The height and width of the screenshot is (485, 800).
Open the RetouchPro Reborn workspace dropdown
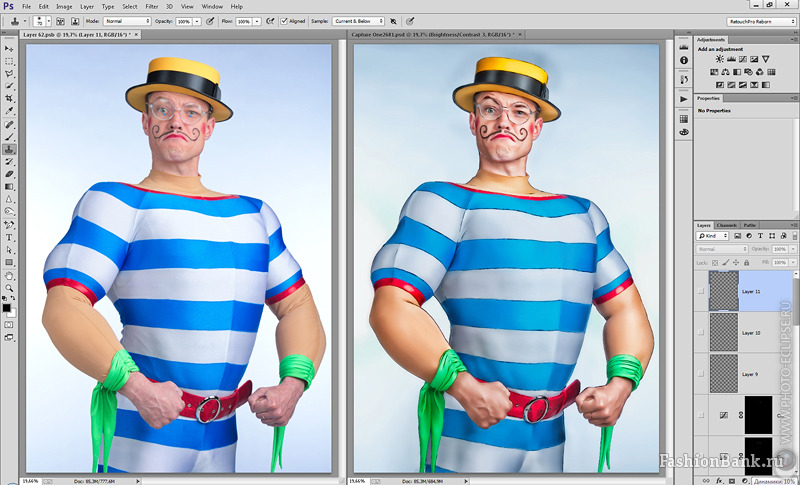761,21
